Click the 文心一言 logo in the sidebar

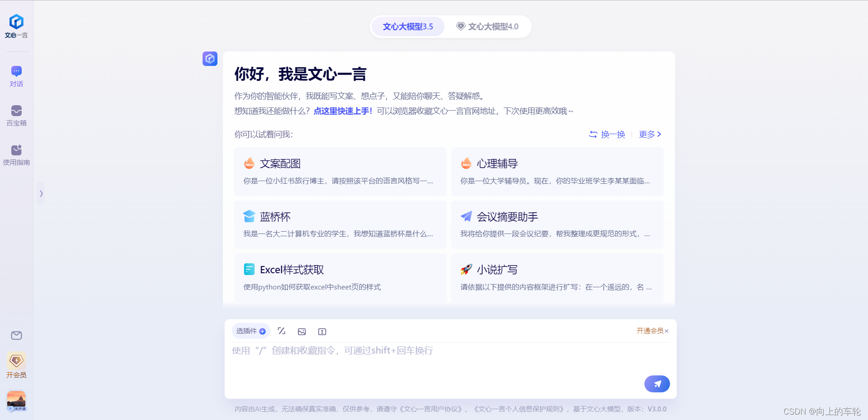tap(16, 26)
